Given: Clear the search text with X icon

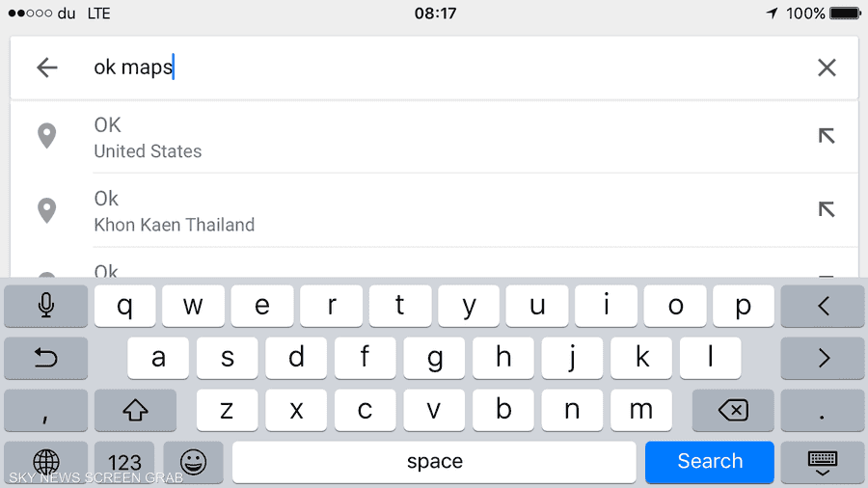Looking at the screenshot, I should point(827,68).
